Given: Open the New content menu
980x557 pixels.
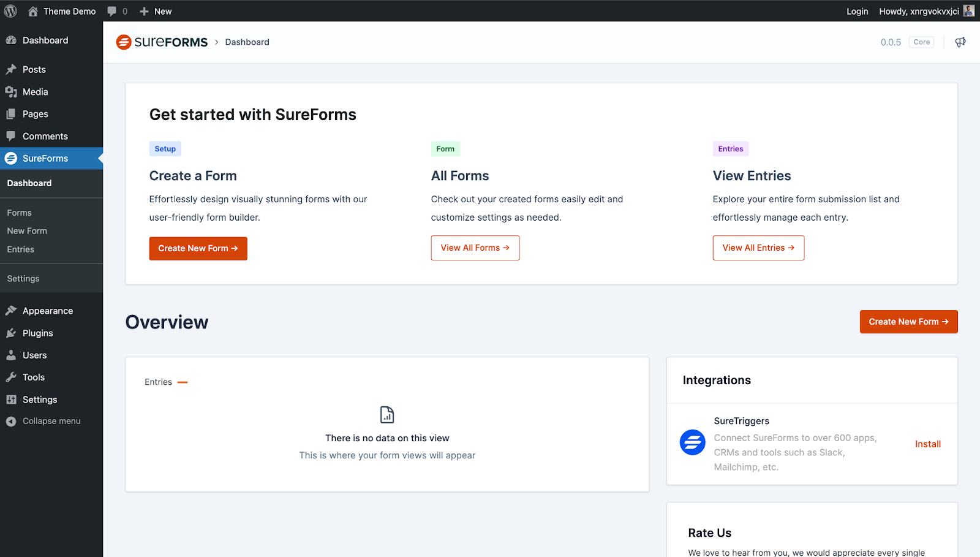Looking at the screenshot, I should point(156,11).
